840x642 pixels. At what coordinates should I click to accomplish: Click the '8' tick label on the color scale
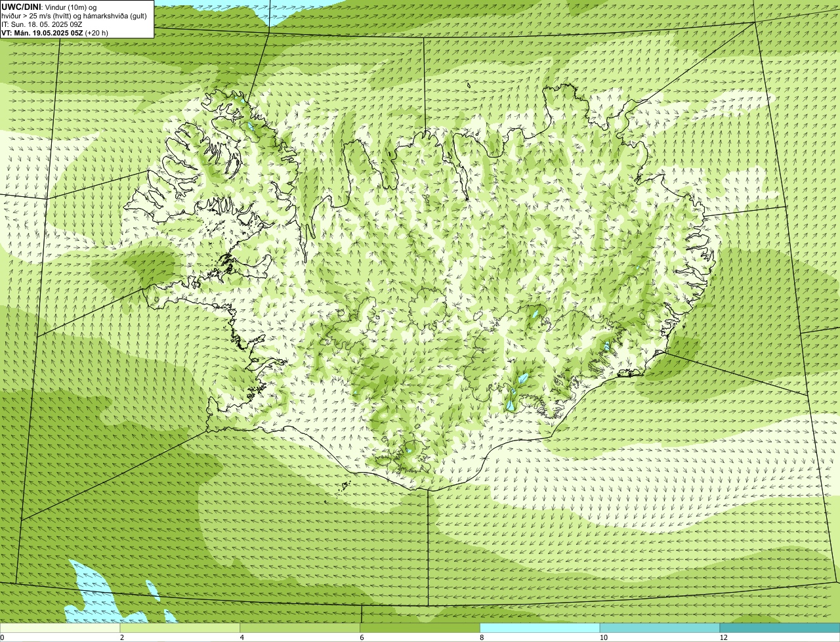pyautogui.click(x=482, y=637)
